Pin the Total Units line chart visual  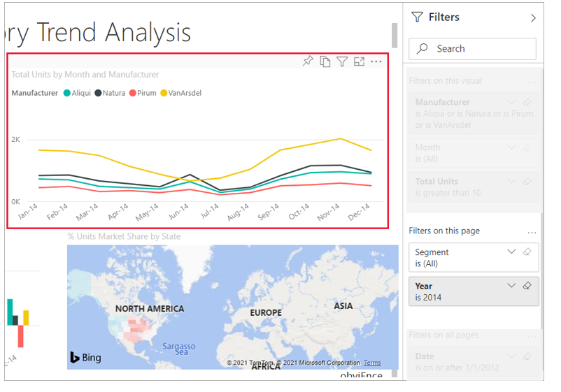point(308,61)
